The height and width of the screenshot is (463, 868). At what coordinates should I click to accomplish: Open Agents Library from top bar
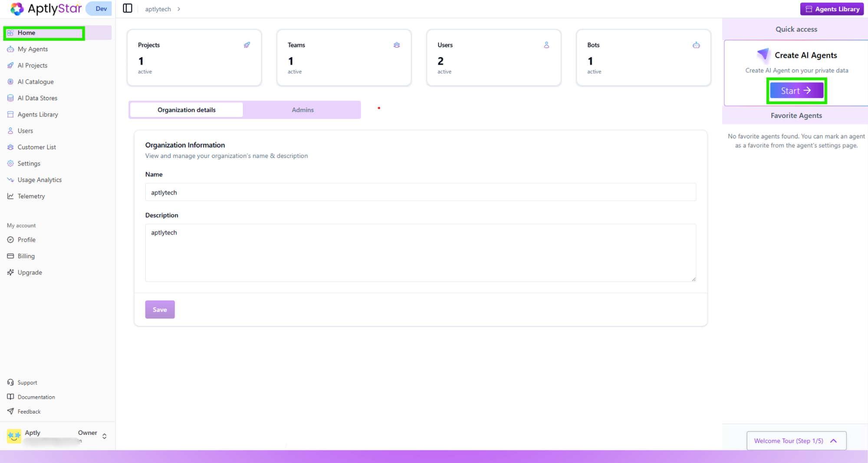click(832, 9)
